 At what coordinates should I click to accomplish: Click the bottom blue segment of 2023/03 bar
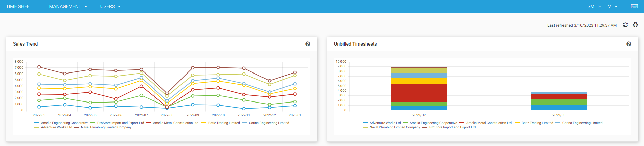559,108
